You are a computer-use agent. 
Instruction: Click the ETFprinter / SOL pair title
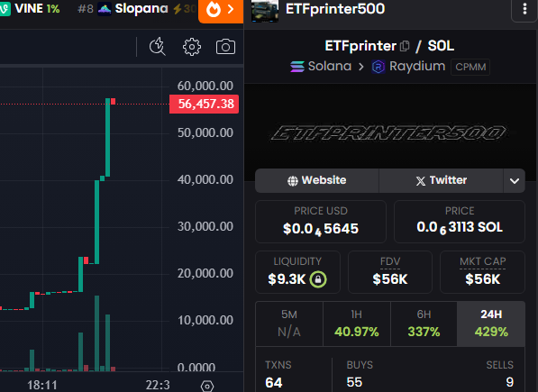click(x=389, y=46)
